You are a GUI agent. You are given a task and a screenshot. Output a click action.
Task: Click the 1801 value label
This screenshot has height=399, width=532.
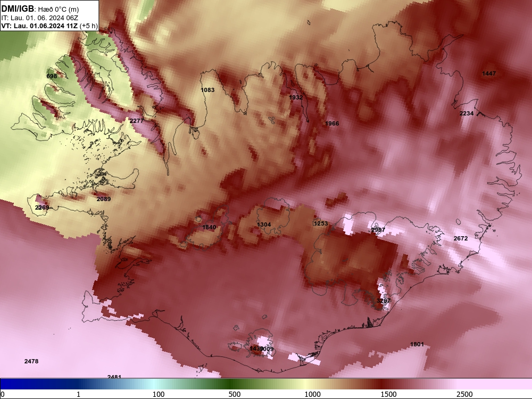click(x=417, y=344)
